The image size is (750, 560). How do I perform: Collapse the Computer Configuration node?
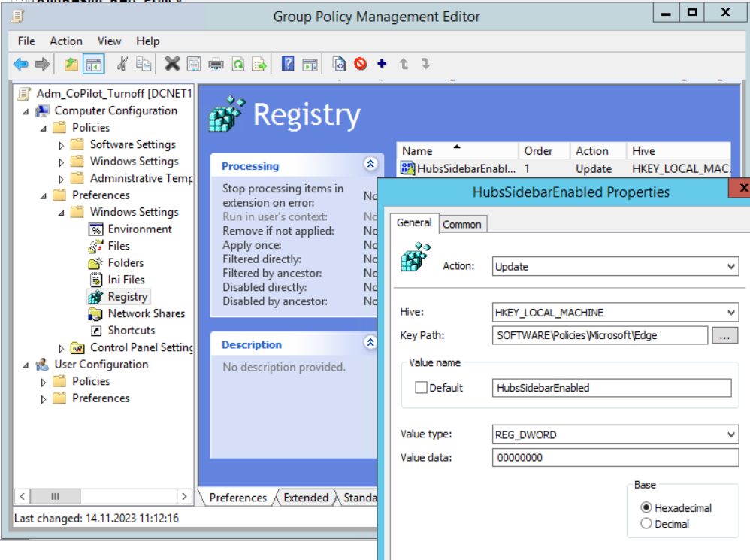[x=26, y=111]
